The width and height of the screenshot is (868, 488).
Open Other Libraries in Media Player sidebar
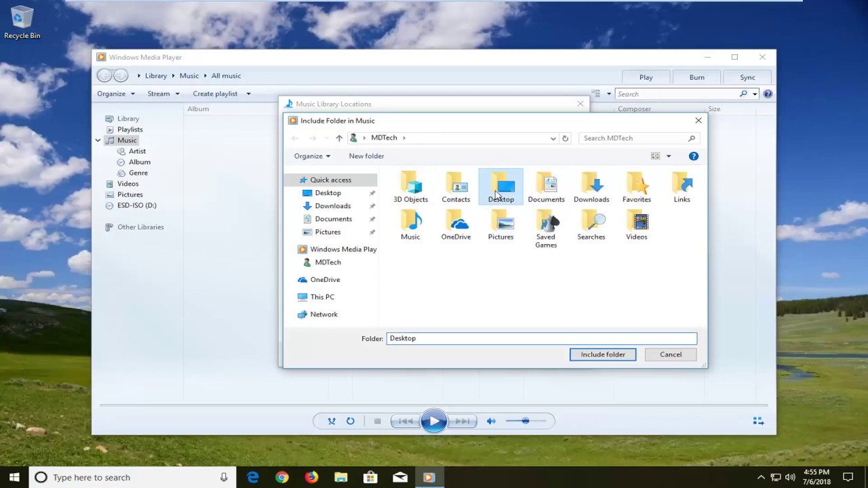point(140,227)
